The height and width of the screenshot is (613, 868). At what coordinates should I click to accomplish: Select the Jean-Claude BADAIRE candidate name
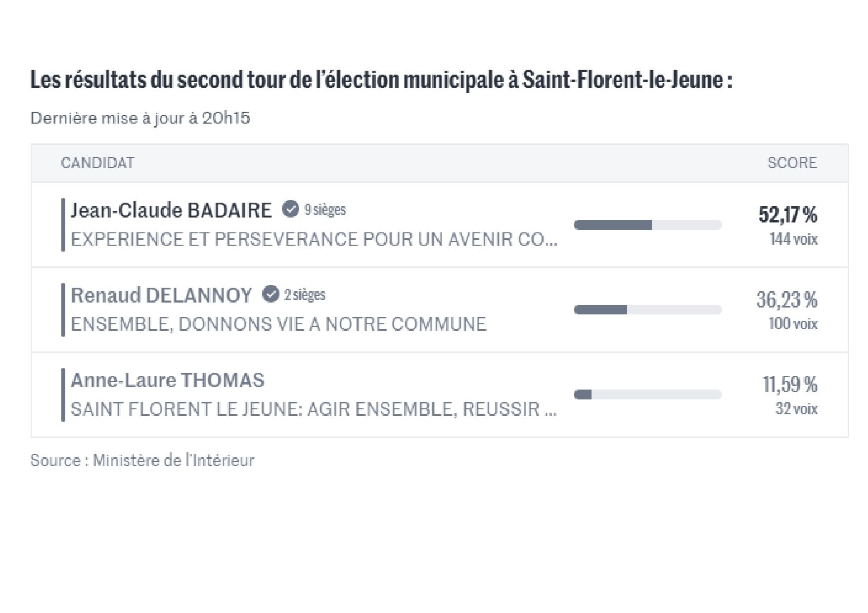point(171,210)
